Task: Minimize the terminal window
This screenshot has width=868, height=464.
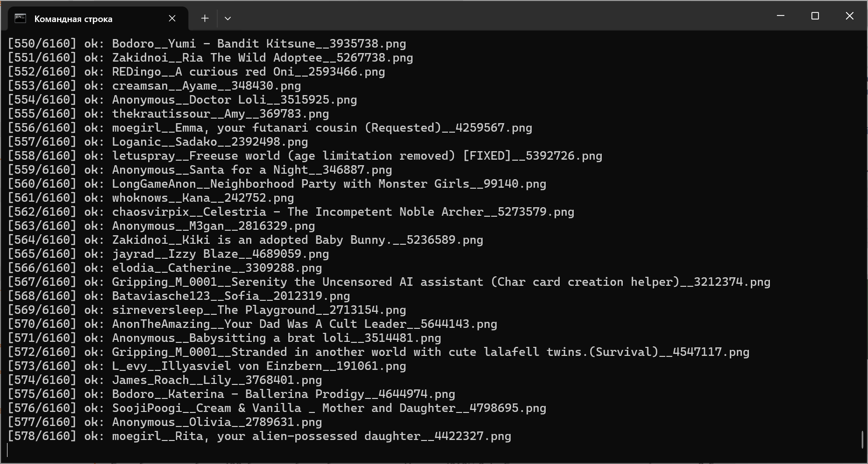Action: [x=780, y=16]
